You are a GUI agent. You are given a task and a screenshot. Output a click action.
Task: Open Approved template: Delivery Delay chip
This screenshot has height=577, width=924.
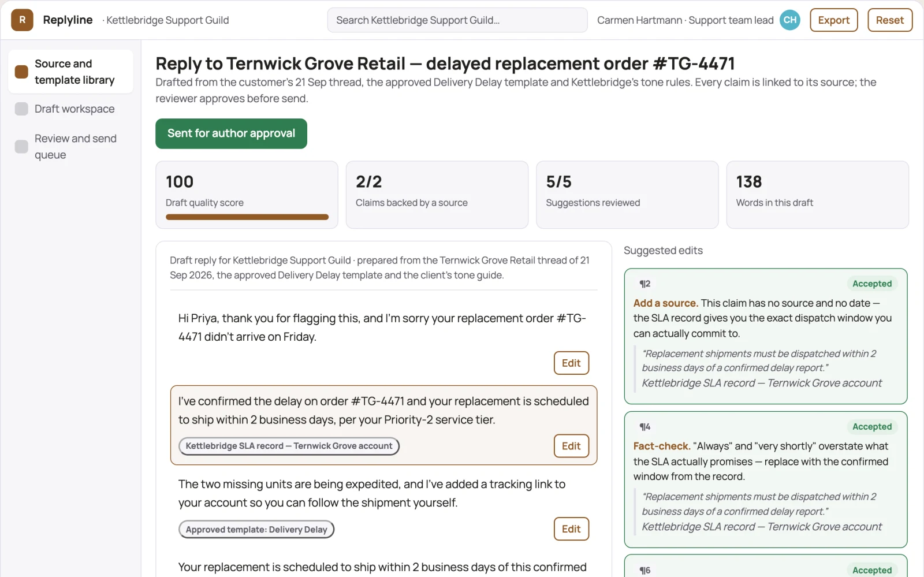[x=256, y=530]
